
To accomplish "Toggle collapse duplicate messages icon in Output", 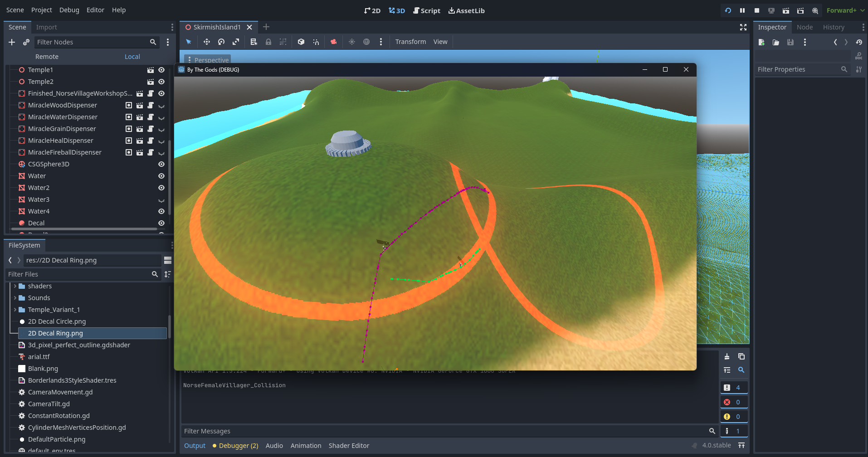I will (727, 370).
